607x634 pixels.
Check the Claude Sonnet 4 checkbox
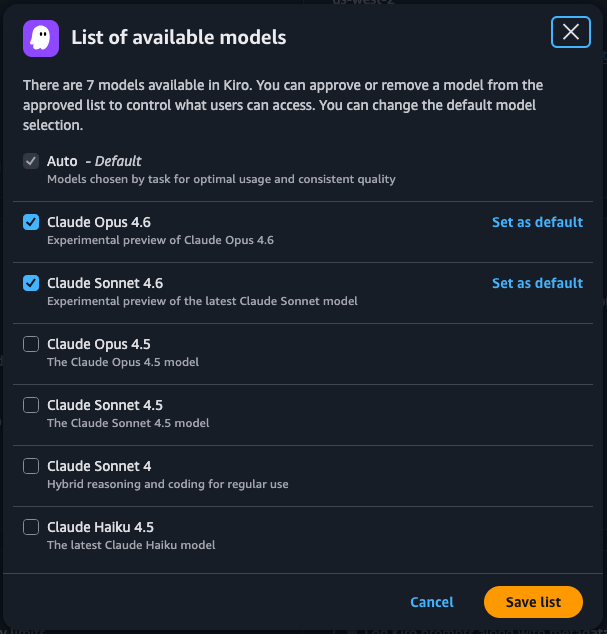[x=31, y=466]
